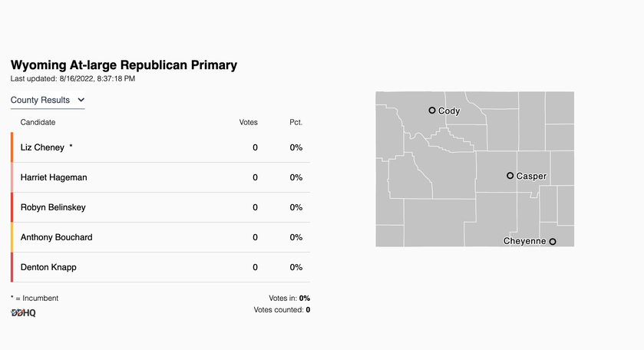Click Harriet Hageman's pink color bar

tap(12, 177)
